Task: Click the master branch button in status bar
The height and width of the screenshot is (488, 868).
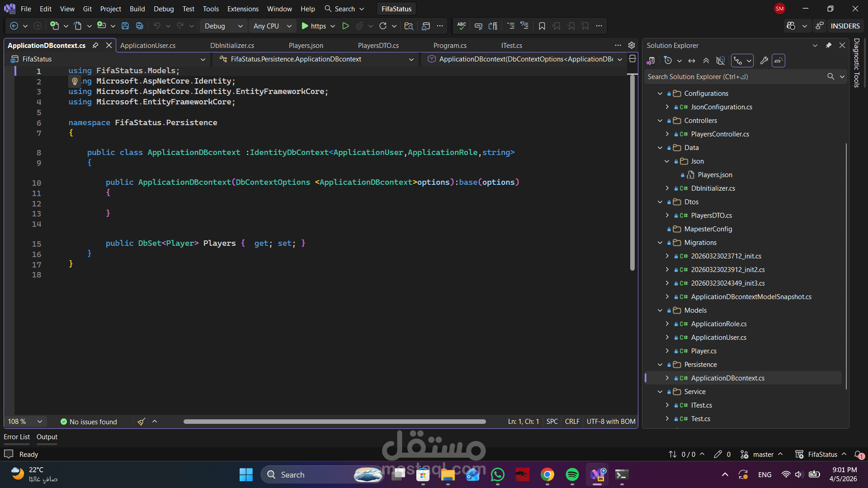Action: (762, 455)
